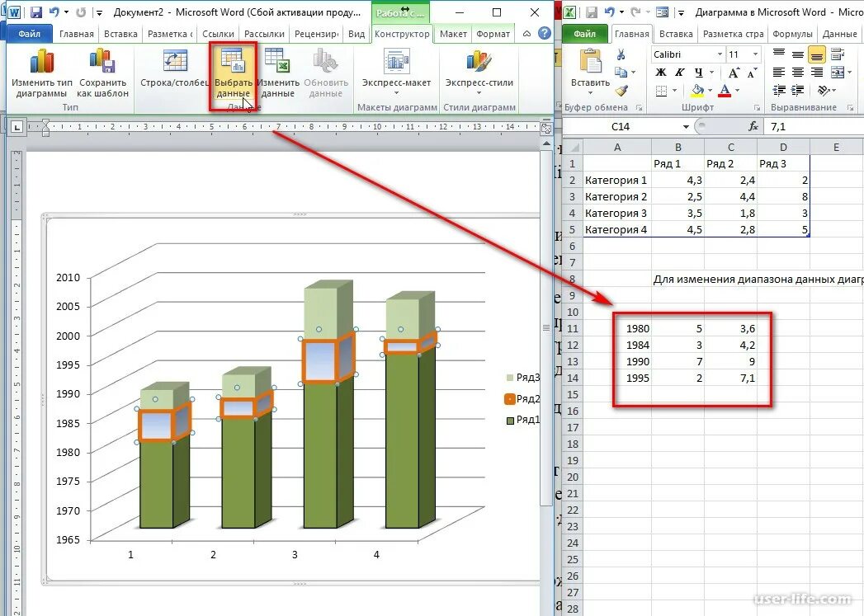This screenshot has width=864, height=616.
Task: Click Increase indent icon in Excel
Action: pos(797,90)
